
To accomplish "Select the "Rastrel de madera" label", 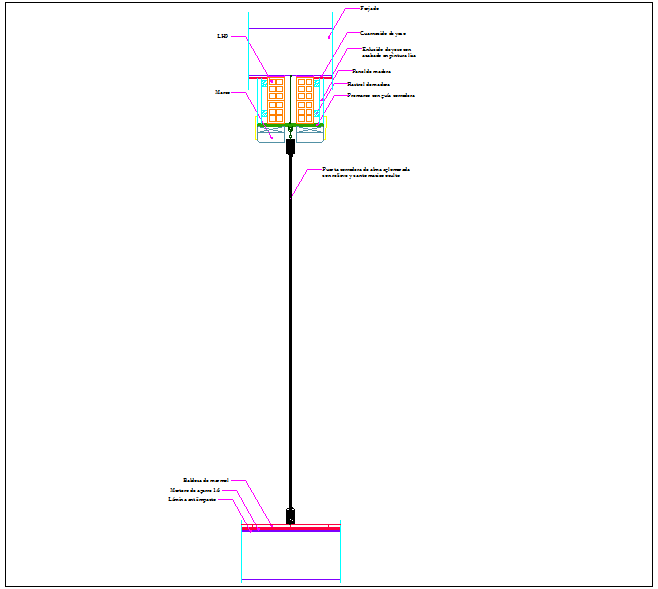I will 369,84.
